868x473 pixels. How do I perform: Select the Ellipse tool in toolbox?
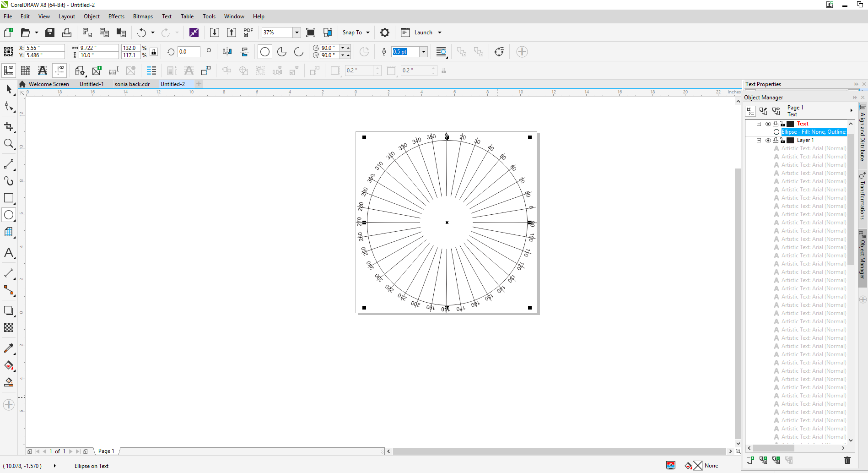9,215
